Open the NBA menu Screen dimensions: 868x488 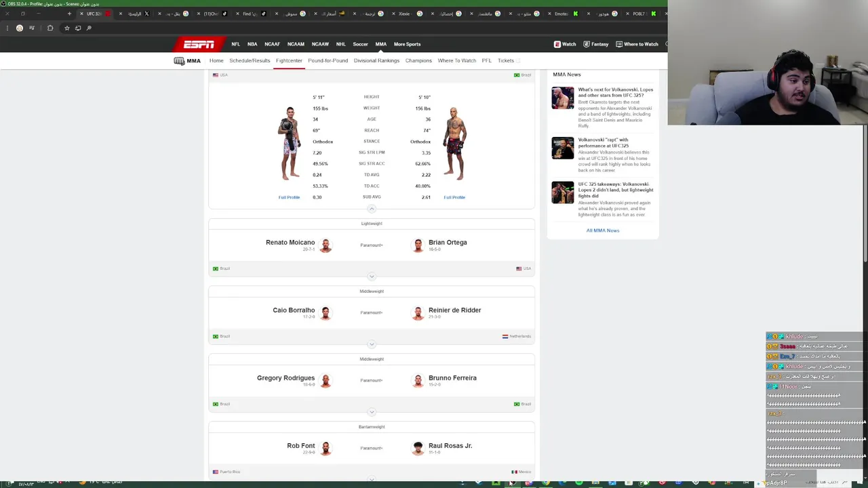pyautogui.click(x=252, y=44)
